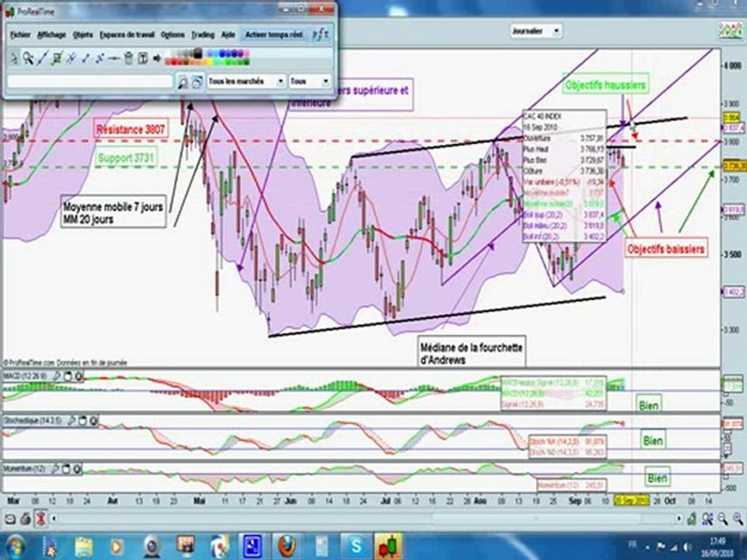Click the green icon left of bottom zoom tools
The width and height of the screenshot is (747, 560).
tap(692, 519)
